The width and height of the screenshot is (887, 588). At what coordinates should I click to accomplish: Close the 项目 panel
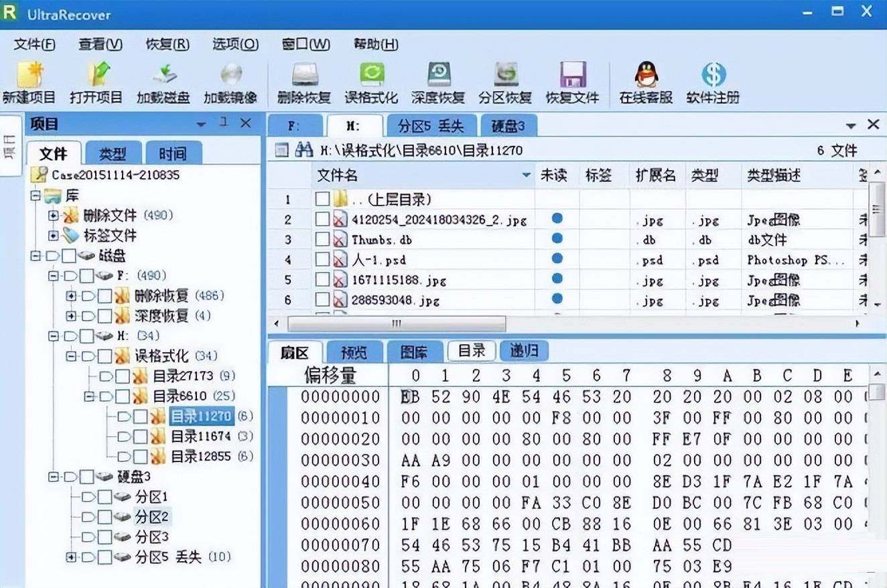(x=246, y=123)
